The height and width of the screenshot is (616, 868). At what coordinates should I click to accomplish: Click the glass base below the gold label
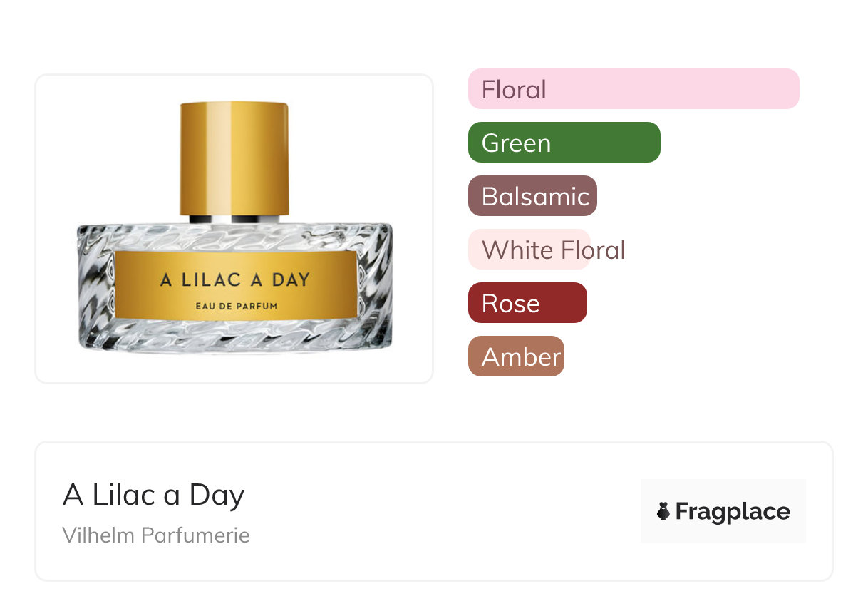pos(235,335)
